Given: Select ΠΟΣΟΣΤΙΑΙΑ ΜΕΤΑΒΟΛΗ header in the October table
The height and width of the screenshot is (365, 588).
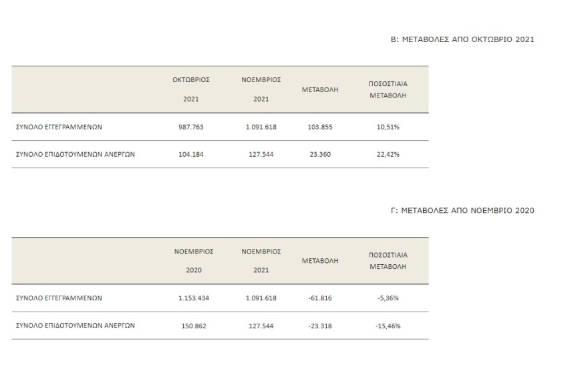Looking at the screenshot, I should 388,89.
